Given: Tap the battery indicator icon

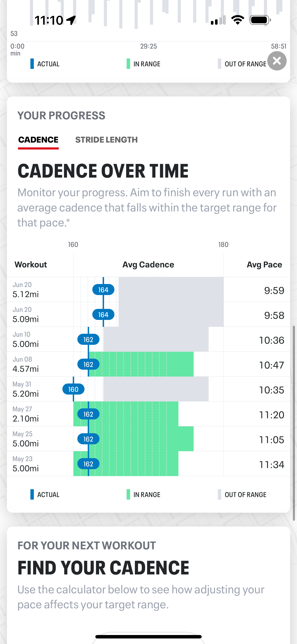Looking at the screenshot, I should point(260,20).
